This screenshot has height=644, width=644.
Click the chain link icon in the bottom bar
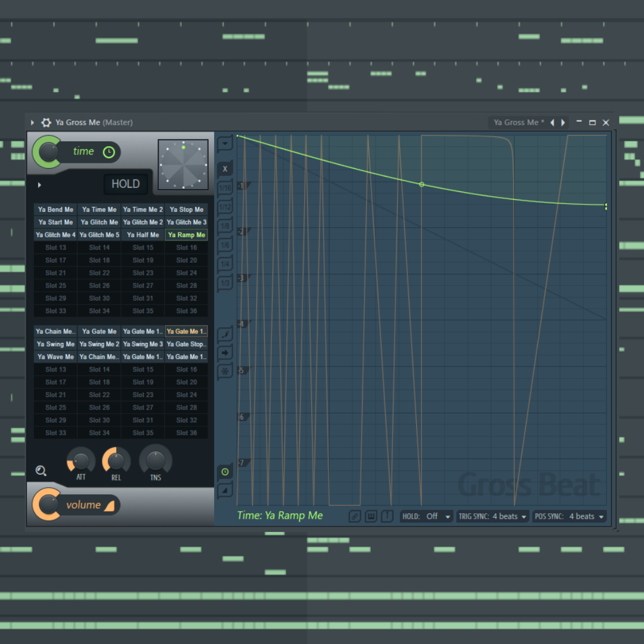(355, 516)
